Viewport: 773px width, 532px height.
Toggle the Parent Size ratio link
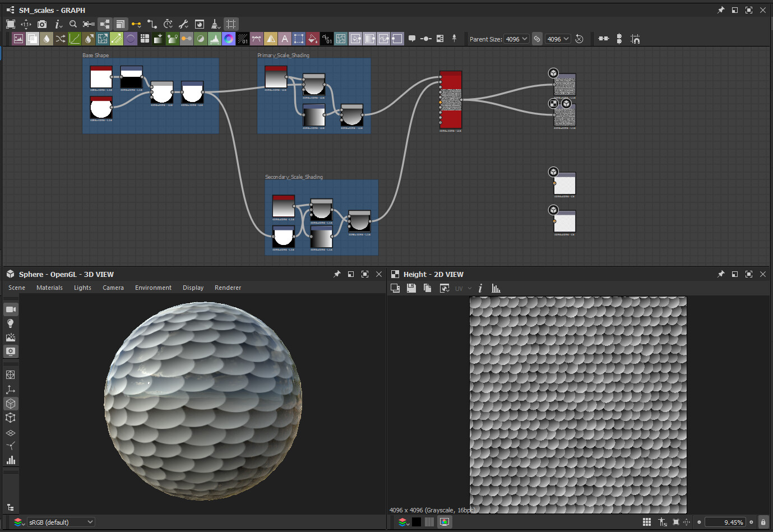(x=537, y=39)
